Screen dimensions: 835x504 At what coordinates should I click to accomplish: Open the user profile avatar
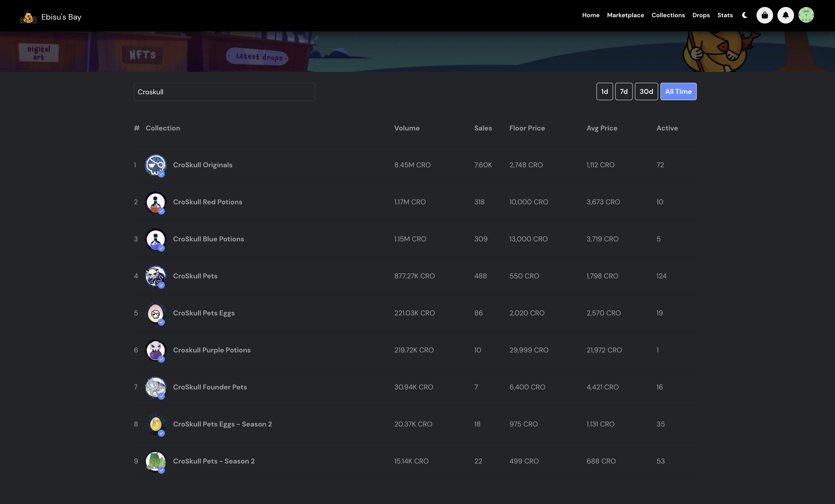pos(806,15)
